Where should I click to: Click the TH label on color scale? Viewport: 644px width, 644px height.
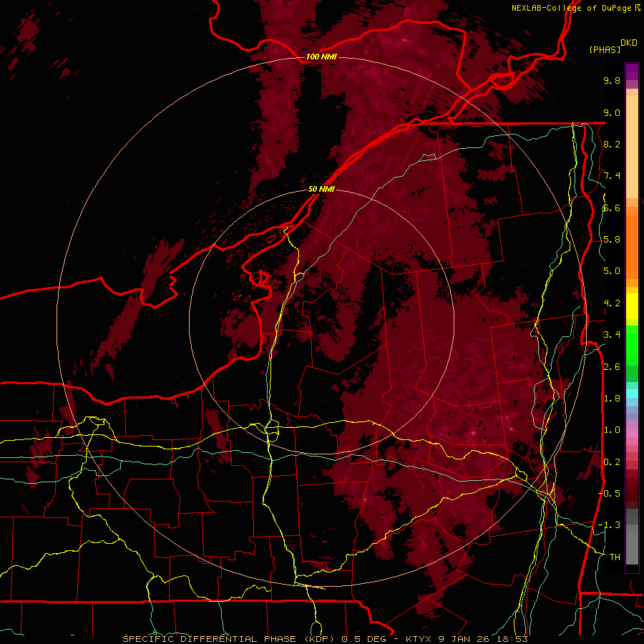pyautogui.click(x=615, y=557)
